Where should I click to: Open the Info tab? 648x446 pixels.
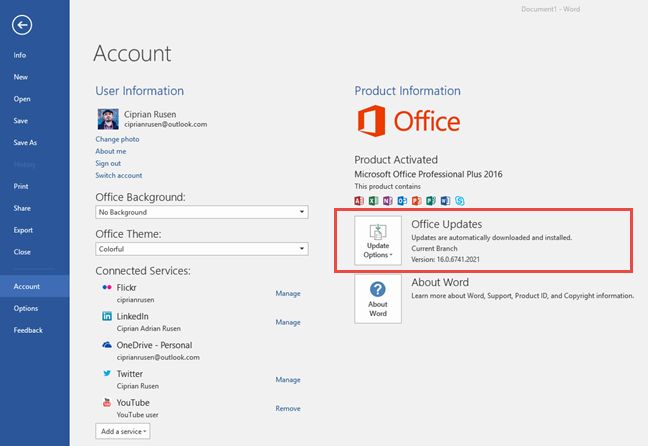(20, 55)
